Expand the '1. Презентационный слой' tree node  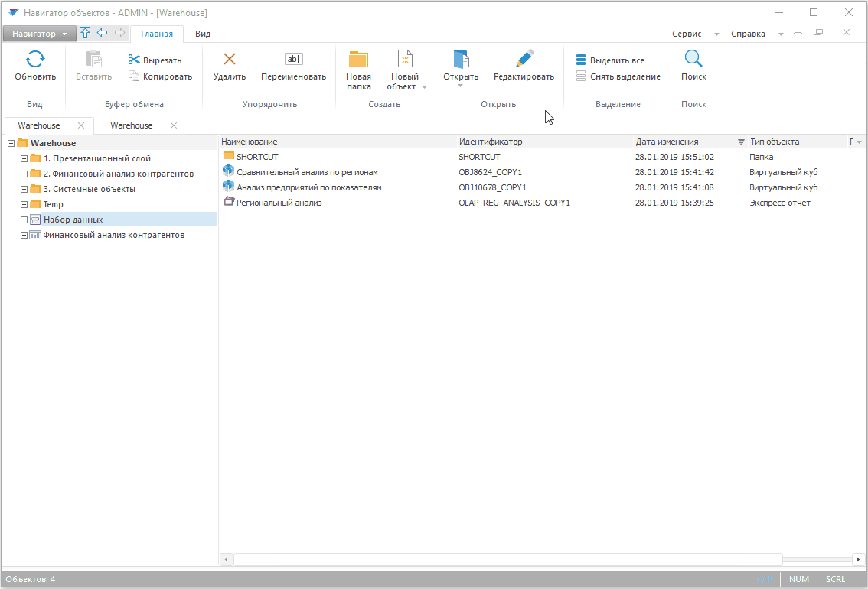(x=24, y=159)
